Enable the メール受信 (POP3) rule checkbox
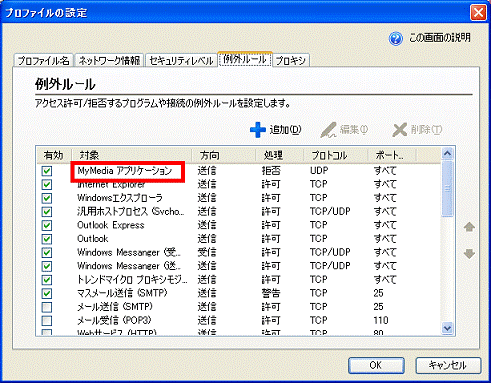The image size is (491, 383). [x=47, y=321]
